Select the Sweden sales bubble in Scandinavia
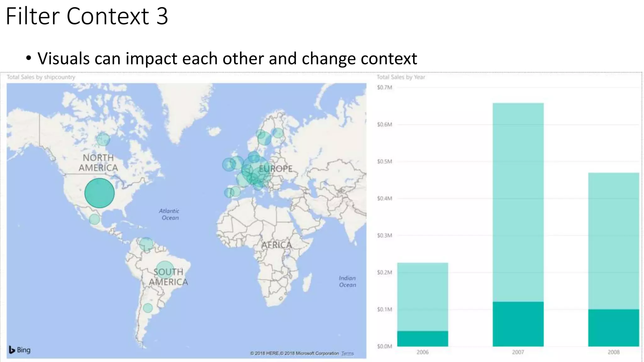Image resolution: width=644 pixels, height=362 pixels. pyautogui.click(x=264, y=139)
